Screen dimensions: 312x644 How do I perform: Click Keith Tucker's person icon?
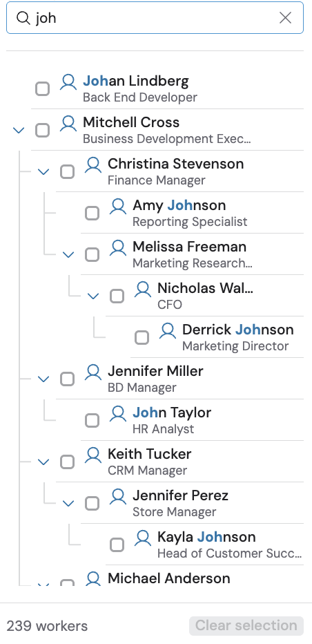pos(93,455)
